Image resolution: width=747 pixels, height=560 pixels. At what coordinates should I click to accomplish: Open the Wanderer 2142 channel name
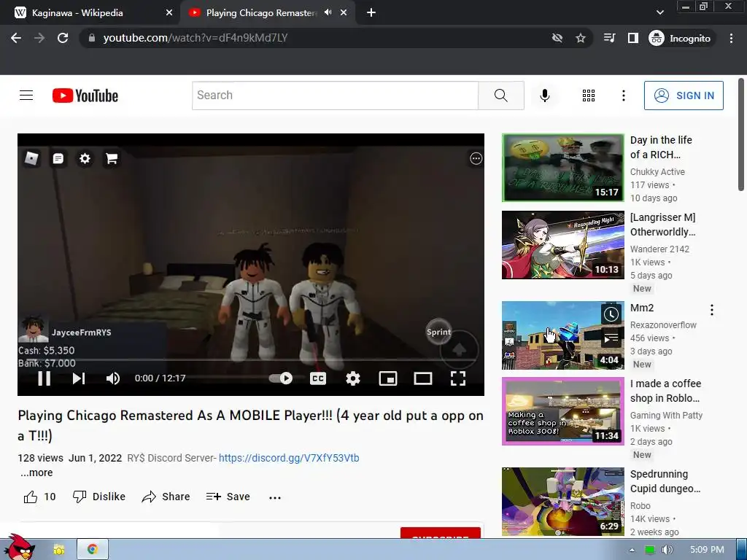coord(659,249)
